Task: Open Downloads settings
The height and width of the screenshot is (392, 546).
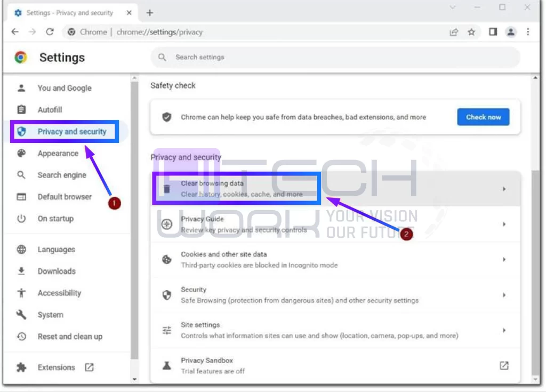Action: point(57,271)
